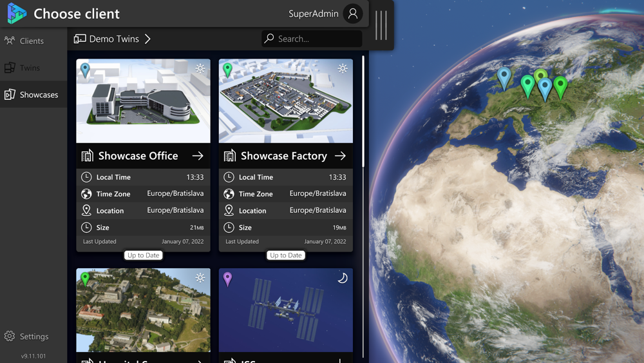This screenshot has height=363, width=644.
Task: Click the Demo Twins breadcrumb
Action: pyautogui.click(x=106, y=39)
